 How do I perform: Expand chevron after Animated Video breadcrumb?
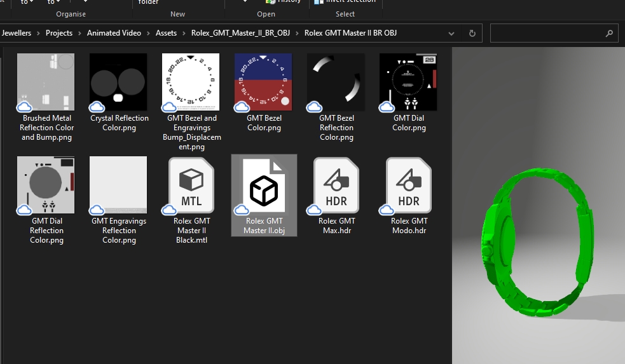(148, 34)
